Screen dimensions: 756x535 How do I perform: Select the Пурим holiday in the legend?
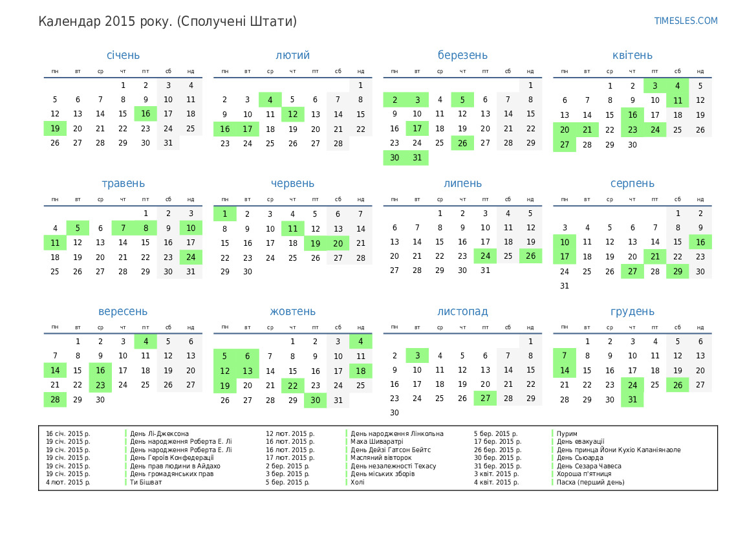[x=567, y=433]
